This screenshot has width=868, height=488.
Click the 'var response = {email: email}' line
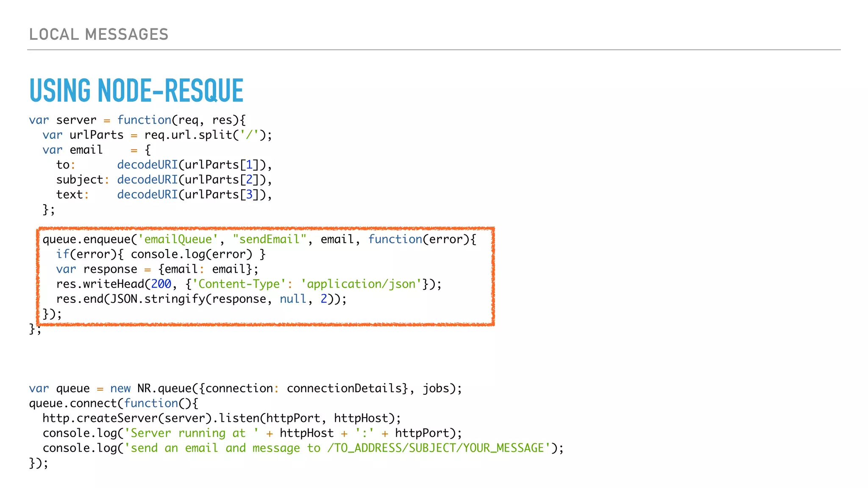[157, 269]
